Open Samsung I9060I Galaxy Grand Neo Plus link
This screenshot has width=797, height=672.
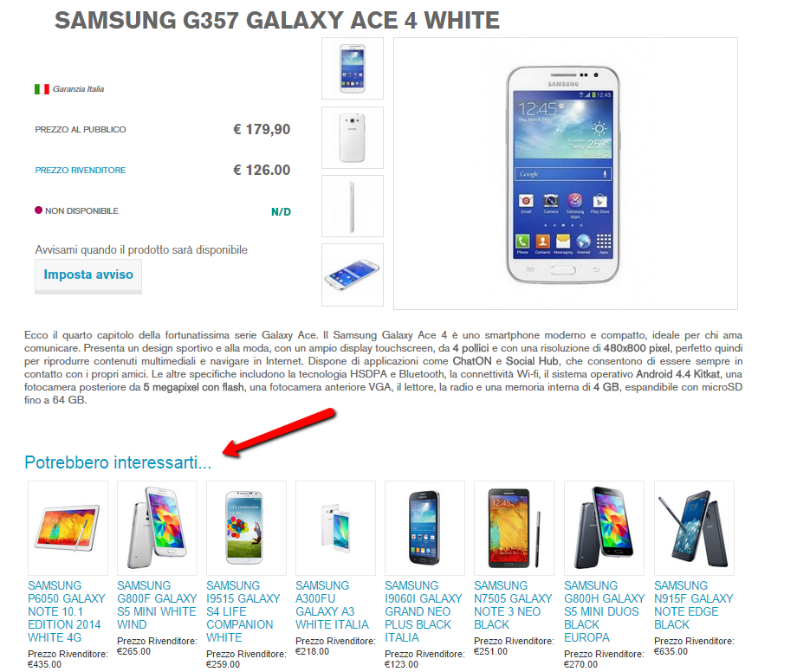[x=424, y=611]
